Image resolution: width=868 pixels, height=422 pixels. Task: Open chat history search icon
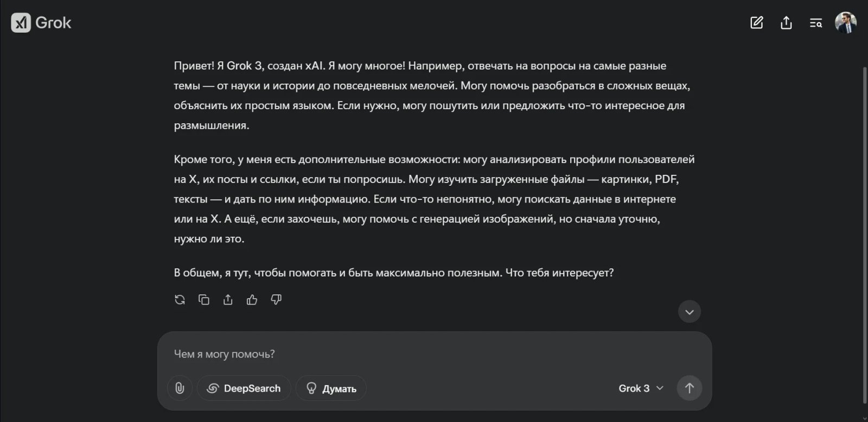click(x=816, y=23)
